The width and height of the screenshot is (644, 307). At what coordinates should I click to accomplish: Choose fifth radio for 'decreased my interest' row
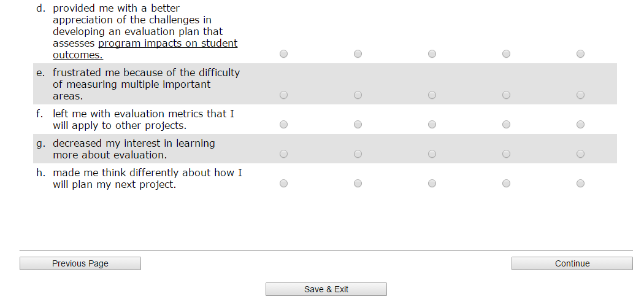[580, 154]
